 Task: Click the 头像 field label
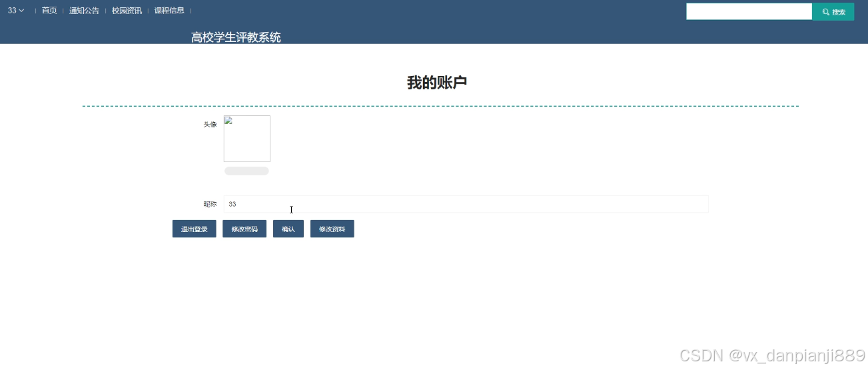coord(210,125)
